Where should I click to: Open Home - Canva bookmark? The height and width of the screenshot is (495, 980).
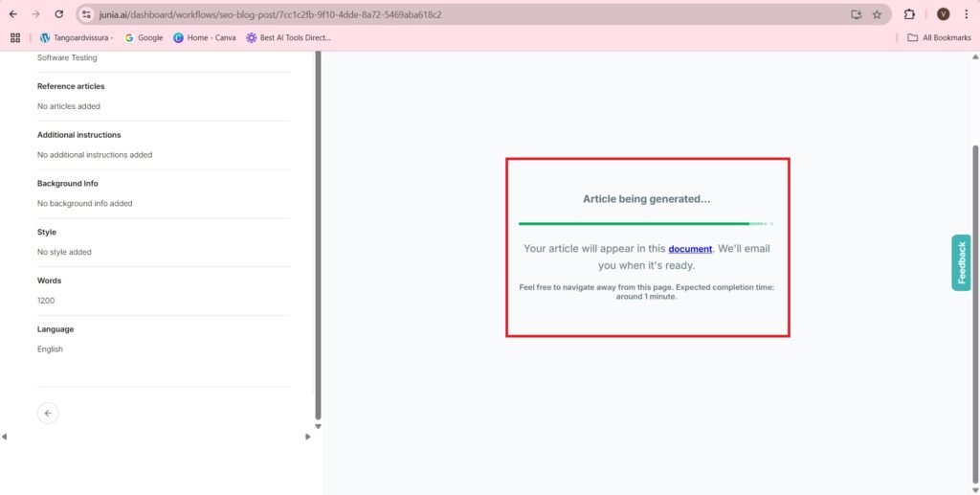pos(205,37)
